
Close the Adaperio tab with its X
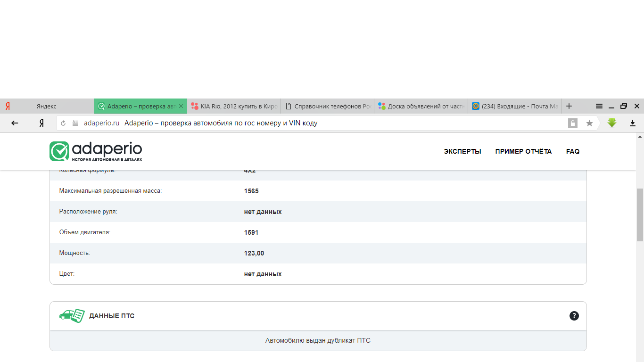pyautogui.click(x=181, y=106)
